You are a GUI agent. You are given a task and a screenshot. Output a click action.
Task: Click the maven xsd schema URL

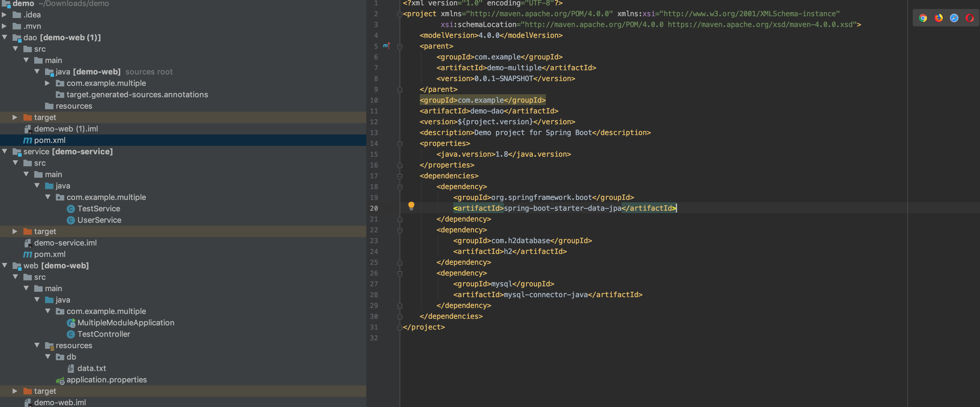tap(760, 24)
